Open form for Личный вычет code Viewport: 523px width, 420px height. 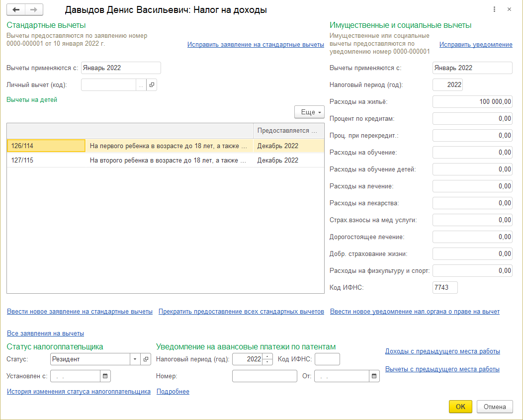(152, 85)
